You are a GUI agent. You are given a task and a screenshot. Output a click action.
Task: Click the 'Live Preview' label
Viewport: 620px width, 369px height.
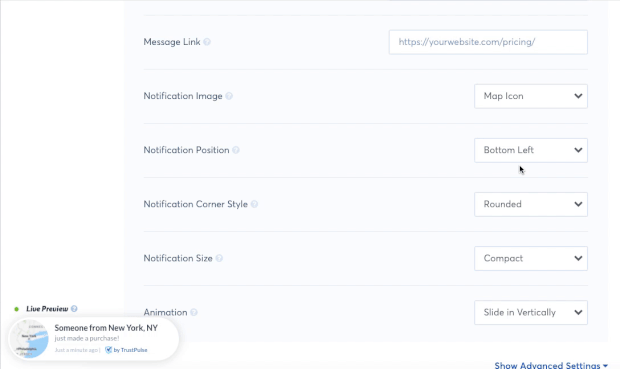[x=47, y=309]
